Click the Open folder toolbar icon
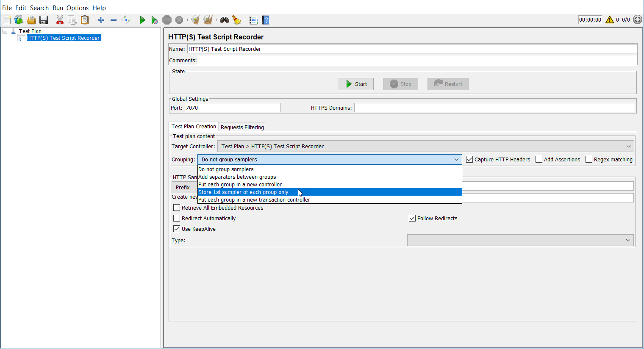This screenshot has width=644, height=349. 31,20
